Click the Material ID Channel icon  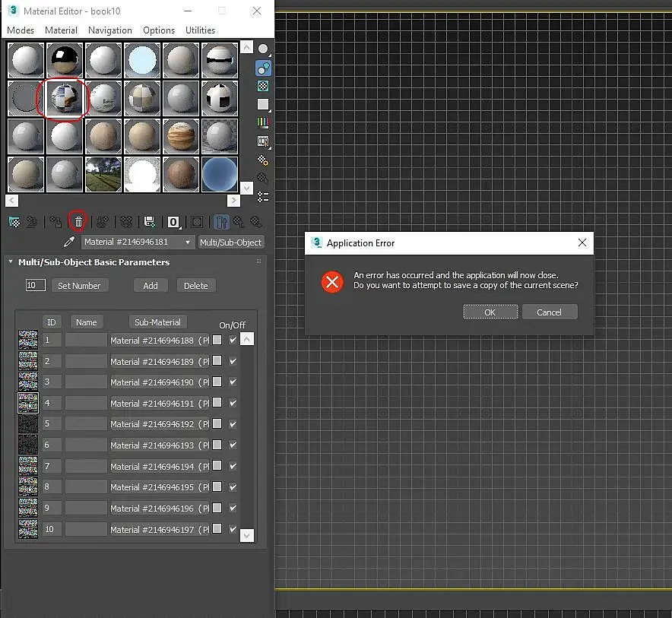point(174,222)
